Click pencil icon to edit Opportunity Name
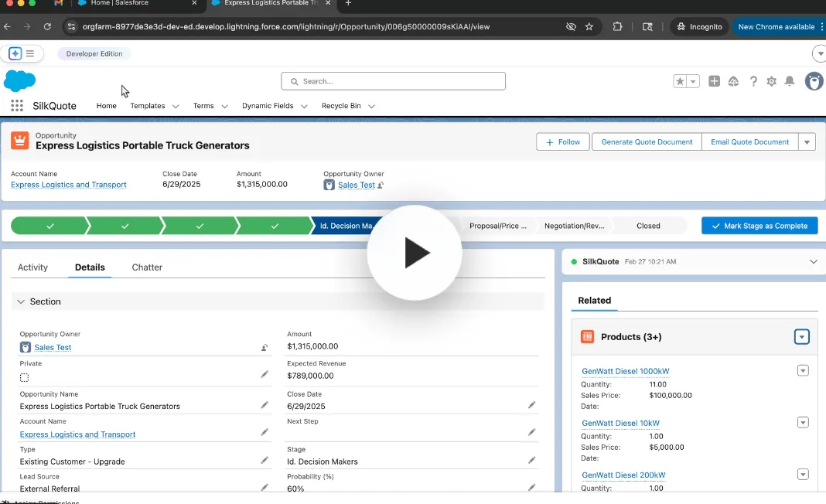 point(265,405)
